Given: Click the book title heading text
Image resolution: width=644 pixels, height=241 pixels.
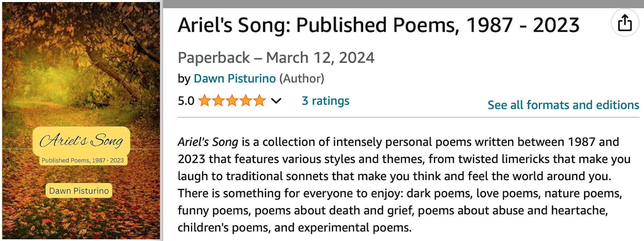Looking at the screenshot, I should [x=379, y=25].
